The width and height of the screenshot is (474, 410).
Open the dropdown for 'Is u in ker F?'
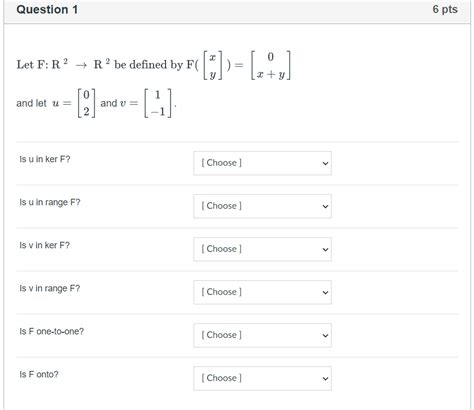tap(262, 163)
